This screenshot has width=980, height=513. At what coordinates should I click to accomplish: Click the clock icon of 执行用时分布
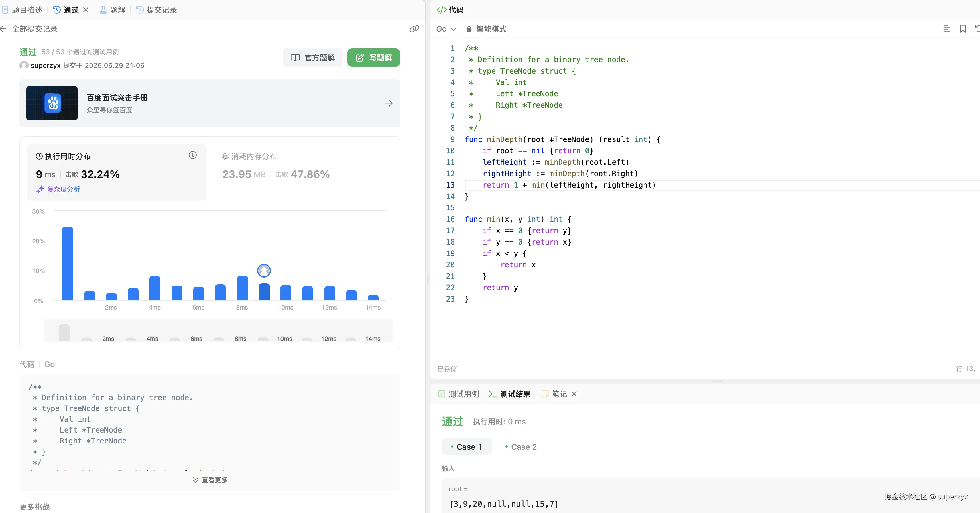[39, 156]
